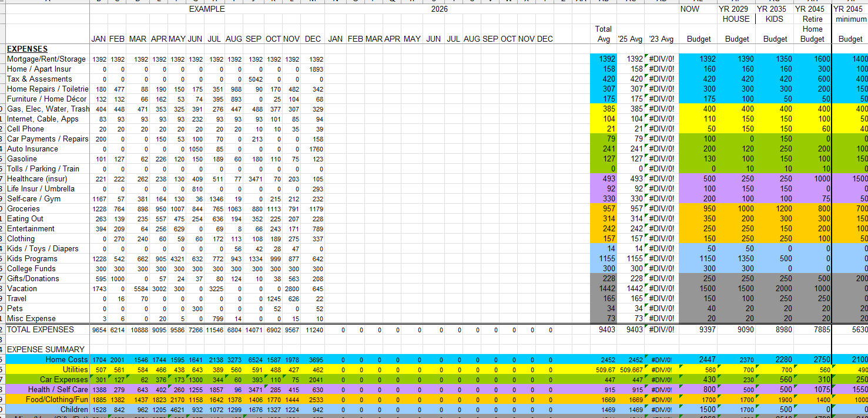
Task: Select the JAN column header under EXAMPLE
Action: [98, 39]
